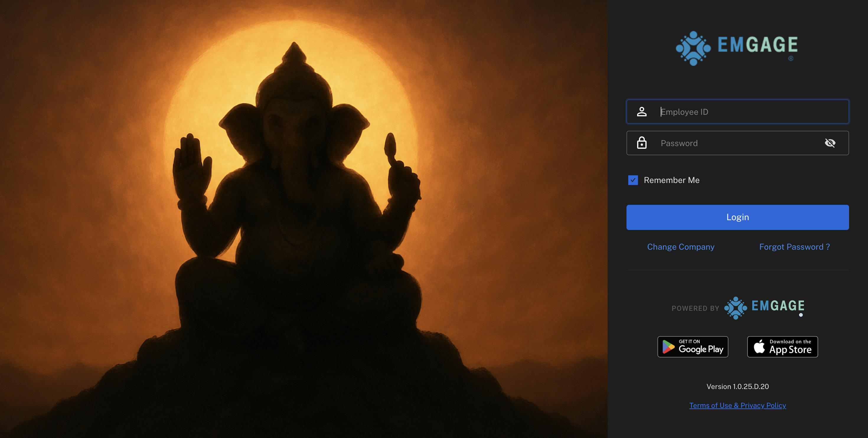Click the Emgage logo at top
868x438 pixels.
pyautogui.click(x=737, y=48)
